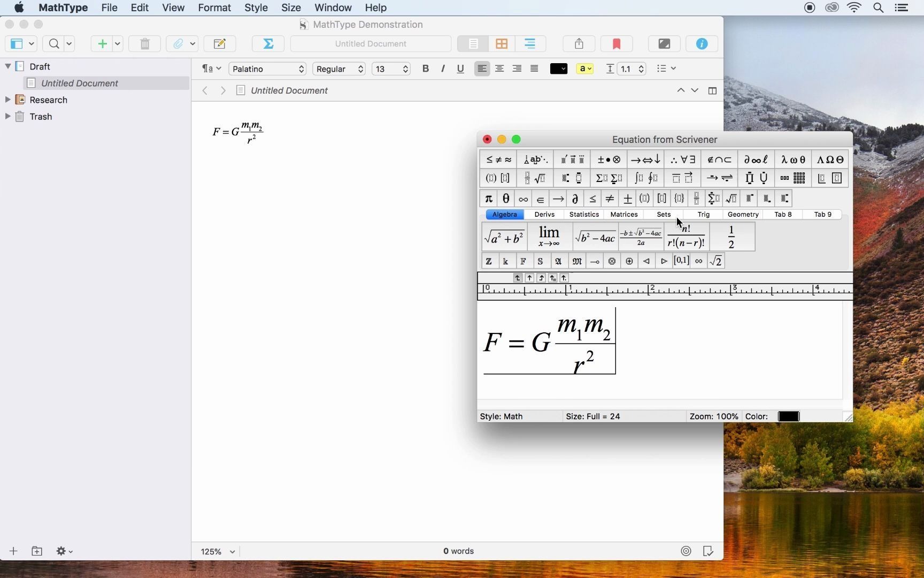The width and height of the screenshot is (924, 578).
Task: Open the Regular font style dropdown
Action: coord(340,69)
